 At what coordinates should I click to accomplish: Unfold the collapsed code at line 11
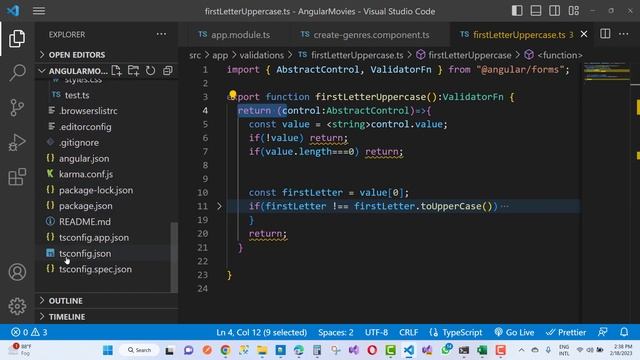click(220, 206)
